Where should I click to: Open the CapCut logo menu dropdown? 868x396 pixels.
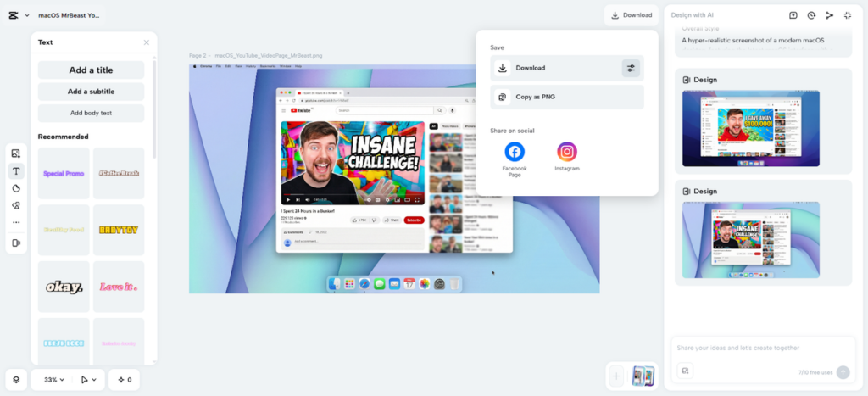(17, 15)
